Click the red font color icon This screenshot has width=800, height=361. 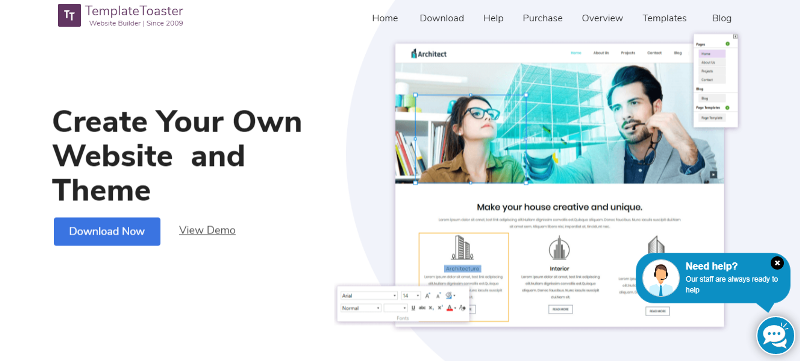(449, 308)
